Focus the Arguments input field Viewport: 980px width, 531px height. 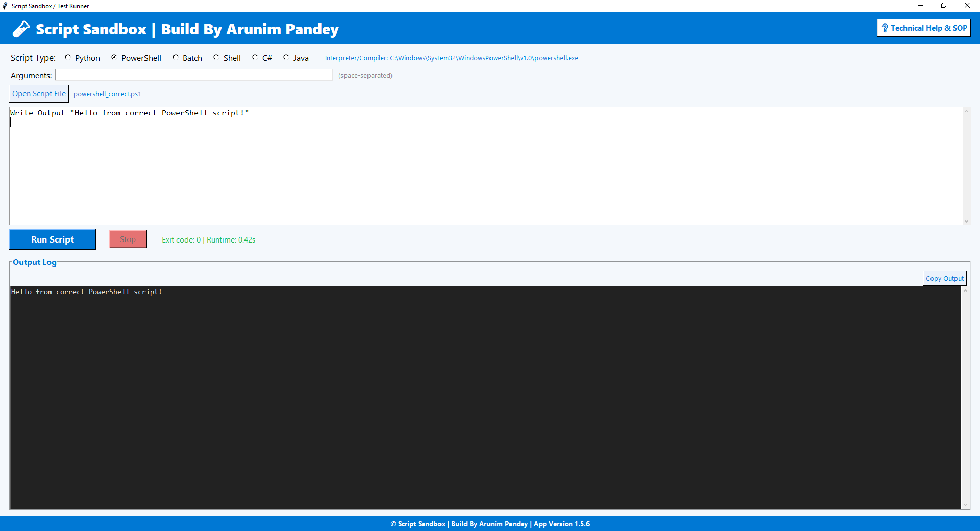click(x=194, y=75)
